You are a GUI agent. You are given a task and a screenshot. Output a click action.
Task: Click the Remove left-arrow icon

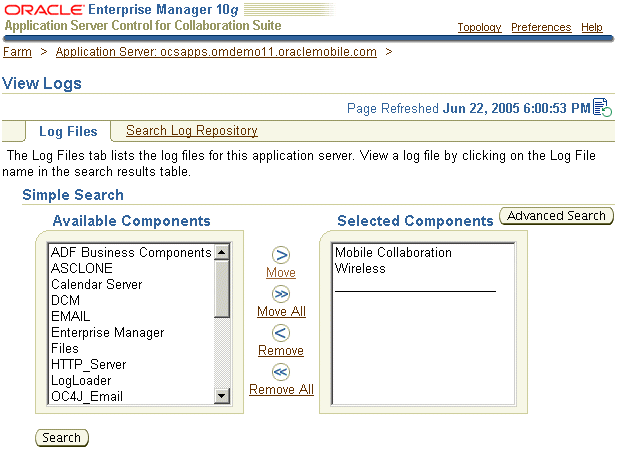[281, 333]
